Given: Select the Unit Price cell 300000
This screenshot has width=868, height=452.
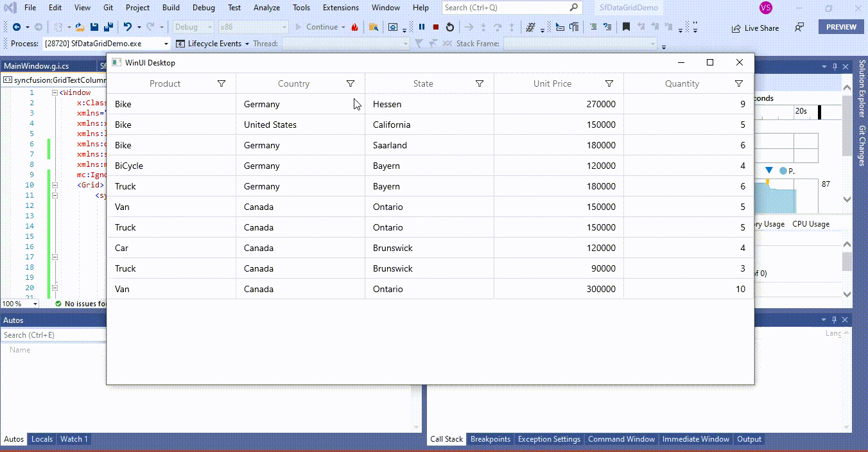Looking at the screenshot, I should point(559,289).
